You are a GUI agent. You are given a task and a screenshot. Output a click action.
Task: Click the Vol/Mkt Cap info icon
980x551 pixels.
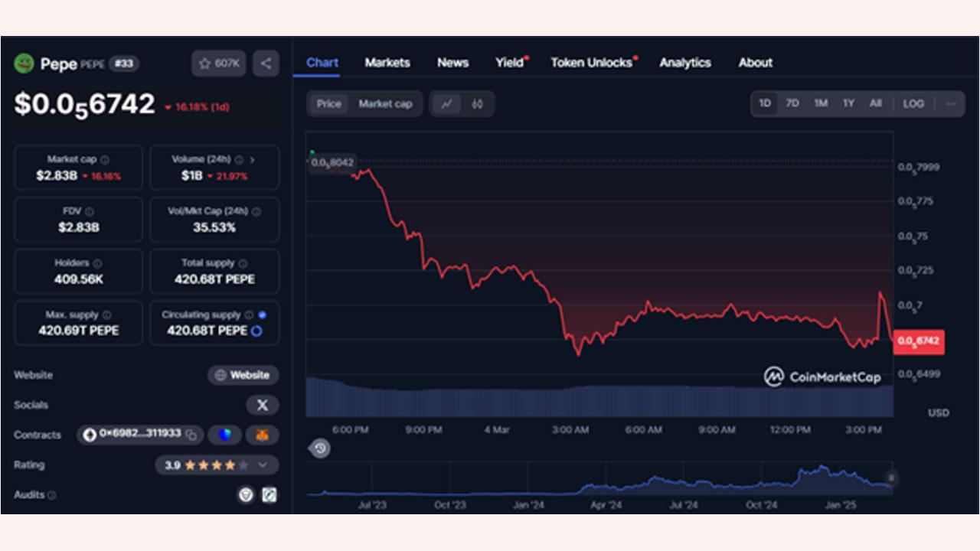(x=256, y=211)
